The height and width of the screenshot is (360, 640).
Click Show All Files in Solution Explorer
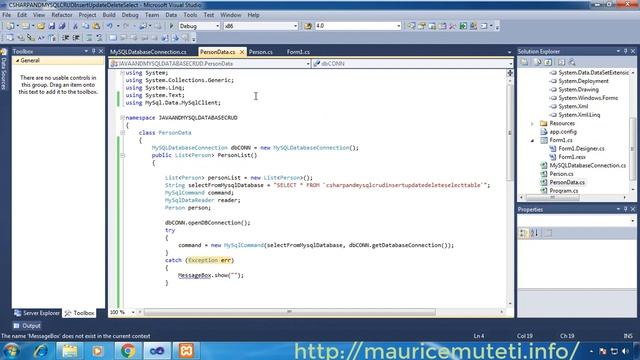click(x=537, y=62)
